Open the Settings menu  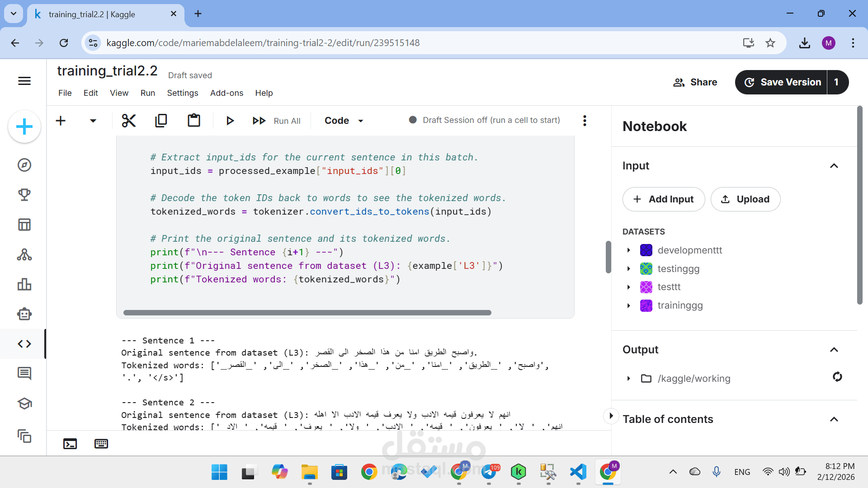coord(182,93)
